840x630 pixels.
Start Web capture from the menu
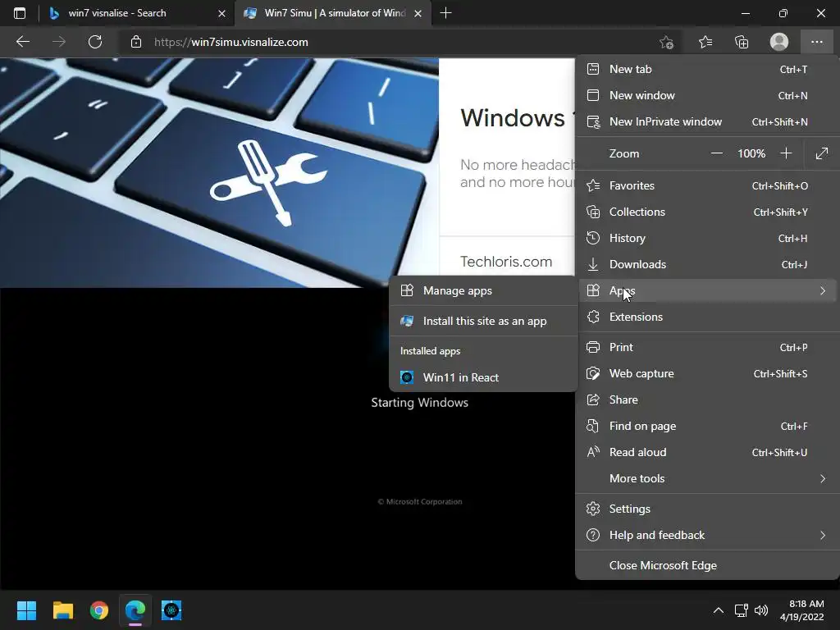(x=707, y=373)
